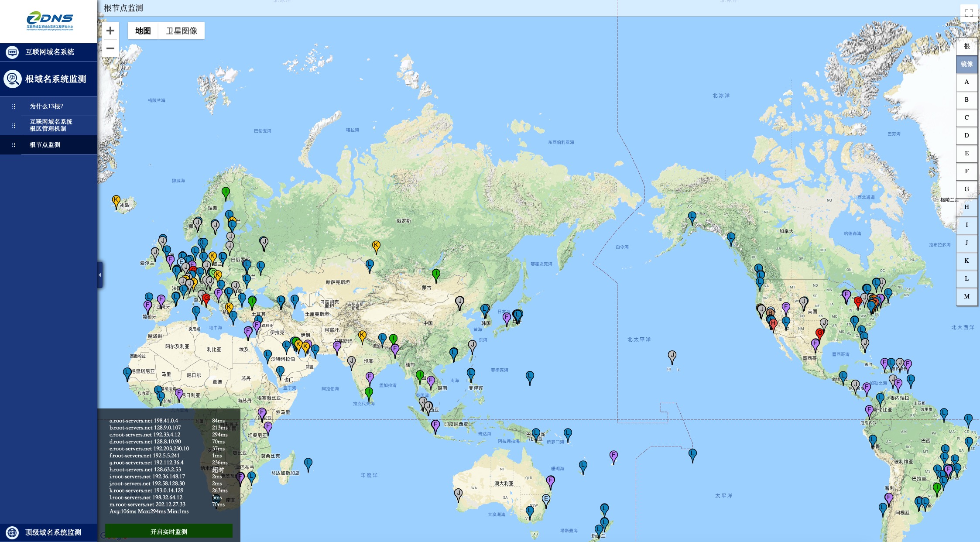
Task: Open 互联网域名系统根区管理机制 menu item
Action: 51,125
